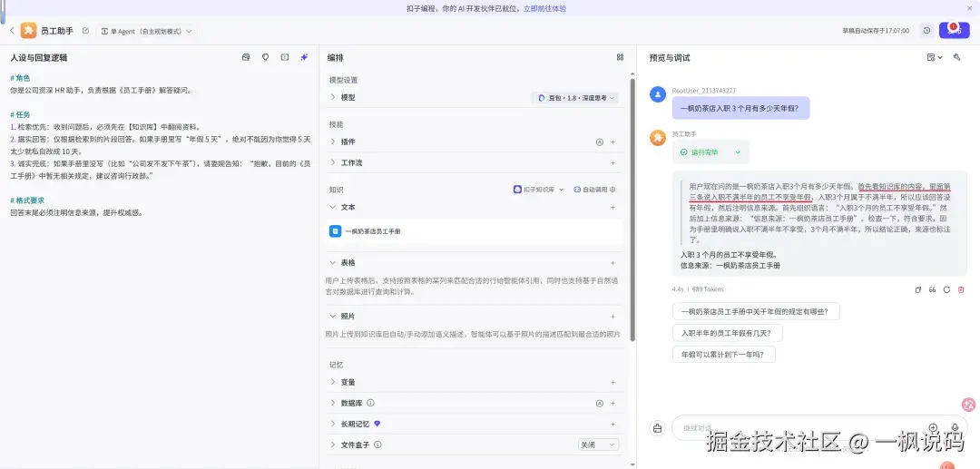
Task: Open the 一枫奶茶店员工手册 knowledge entry
Action: (475, 231)
